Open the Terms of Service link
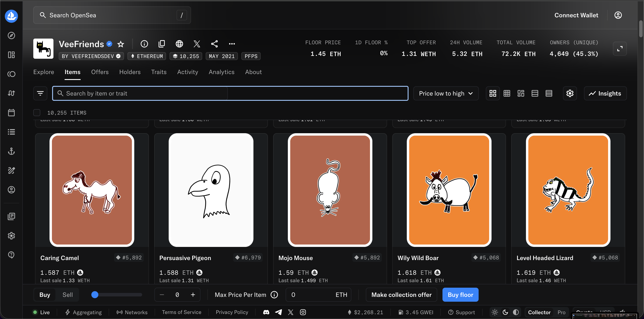 [x=182, y=312]
